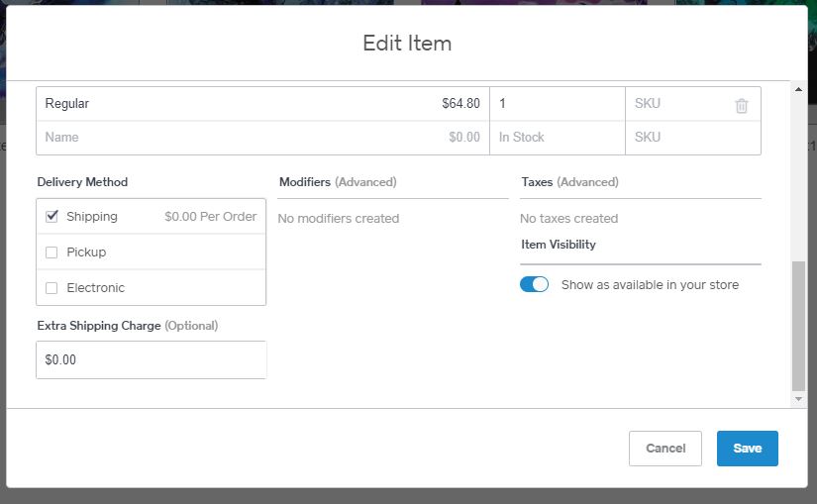The image size is (817, 504).
Task: Edit the stock quantity showing 1
Action: click(x=557, y=104)
